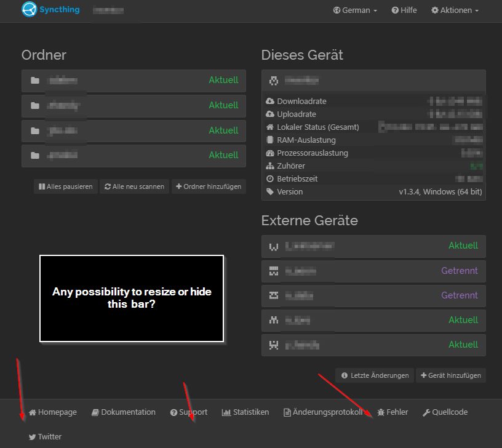Viewport: 502px width, 448px height.
Task: Expand the first external device marked Aktuell
Action: (373, 246)
